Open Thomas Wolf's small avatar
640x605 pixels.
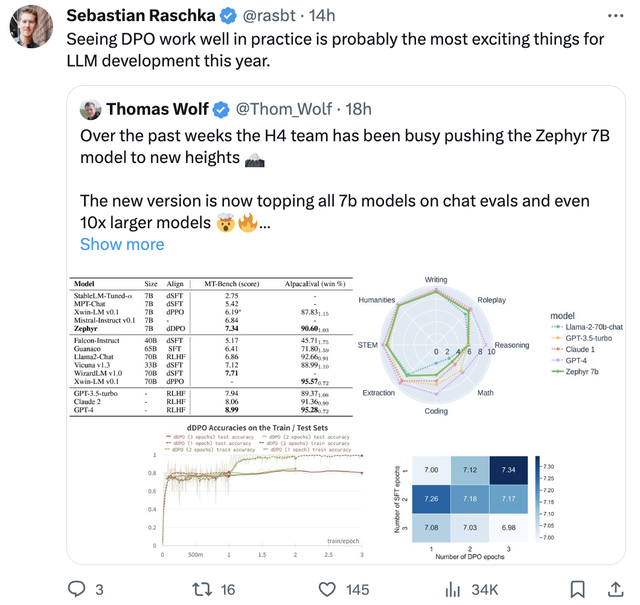tap(90, 109)
